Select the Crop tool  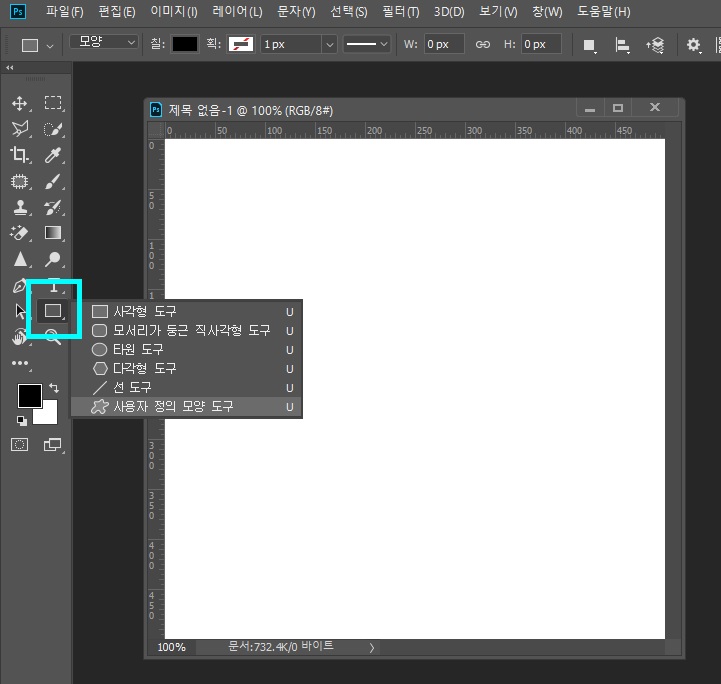pyautogui.click(x=19, y=155)
